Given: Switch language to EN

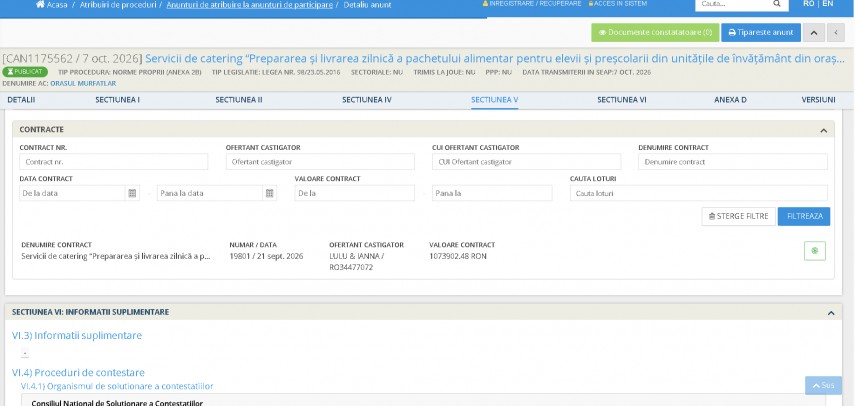Looking at the screenshot, I should pyautogui.click(x=828, y=3).
